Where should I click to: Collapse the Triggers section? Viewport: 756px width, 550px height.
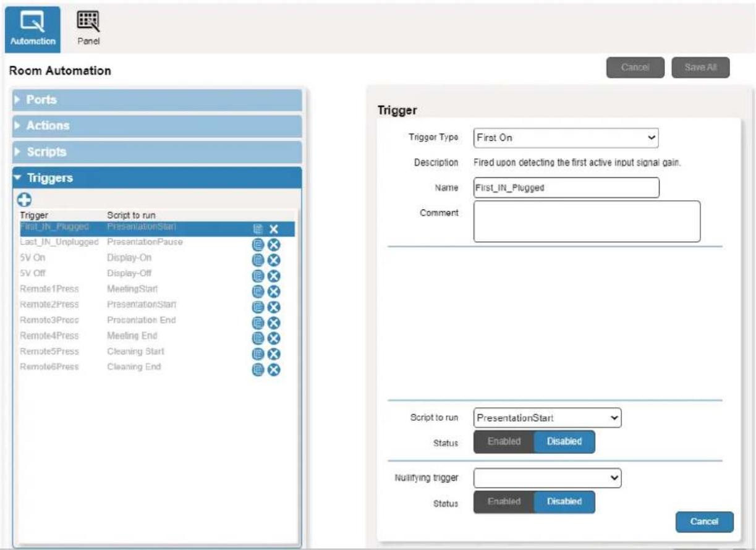(x=157, y=178)
